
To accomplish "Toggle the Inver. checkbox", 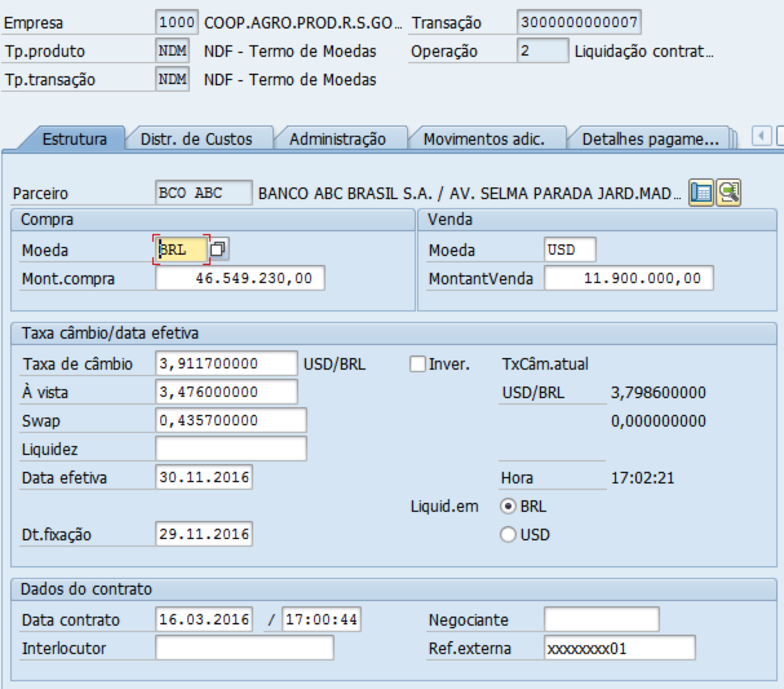I will [x=417, y=364].
